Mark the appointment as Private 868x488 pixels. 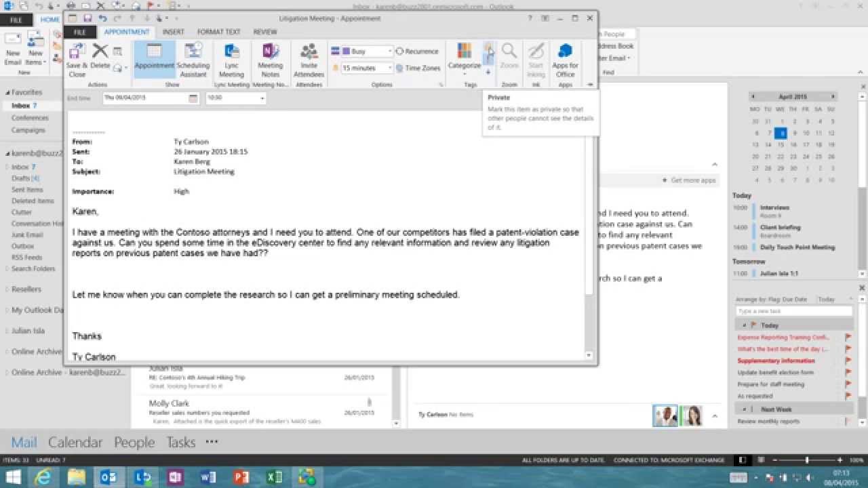(x=488, y=47)
